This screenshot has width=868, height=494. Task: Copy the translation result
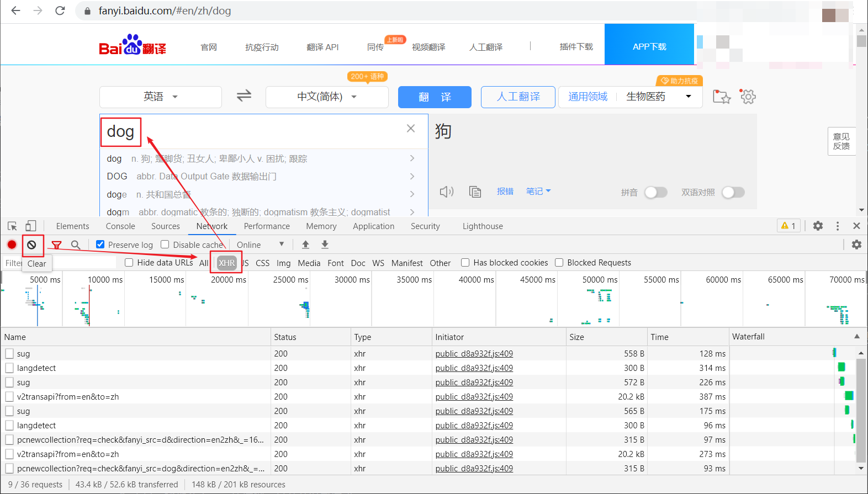point(475,192)
